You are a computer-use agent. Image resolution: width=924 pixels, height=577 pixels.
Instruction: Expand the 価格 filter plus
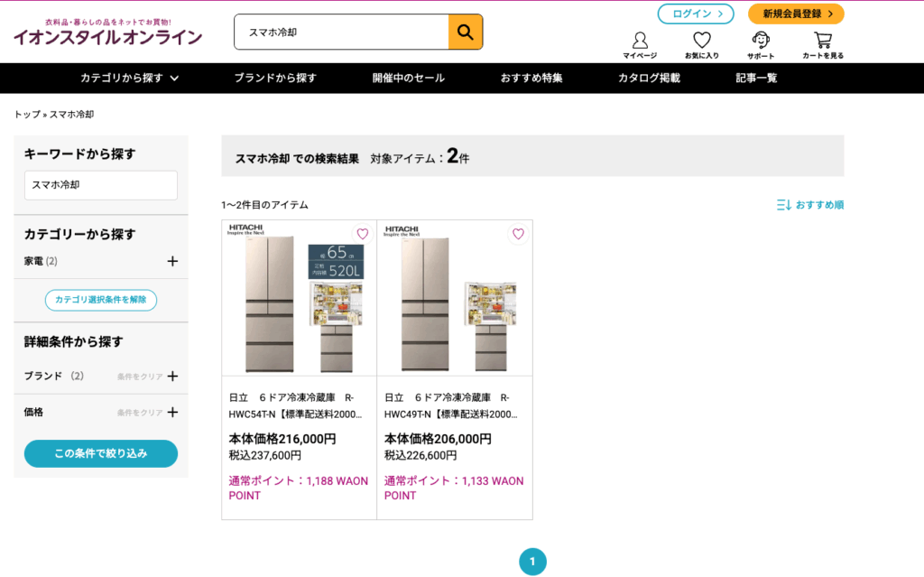172,412
